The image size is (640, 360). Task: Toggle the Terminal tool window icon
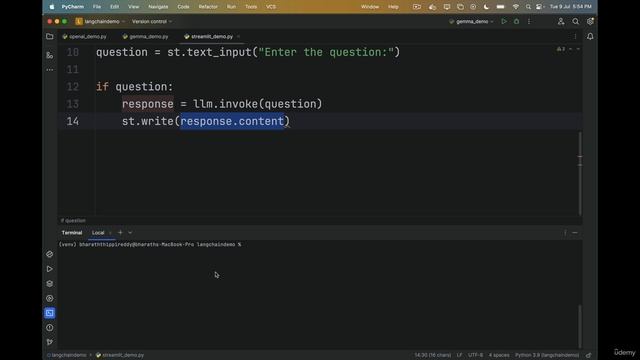tap(49, 313)
